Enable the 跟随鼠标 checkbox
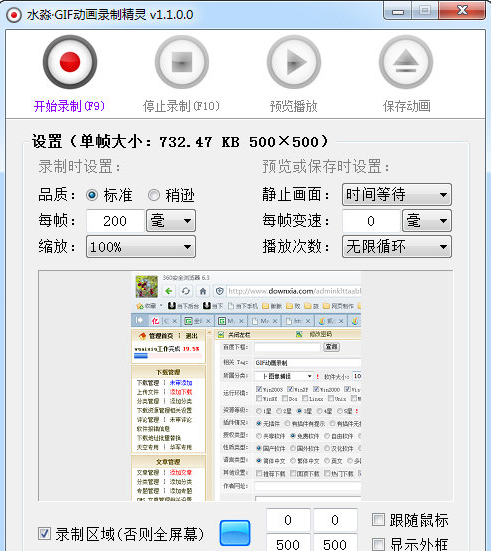 coord(378,519)
